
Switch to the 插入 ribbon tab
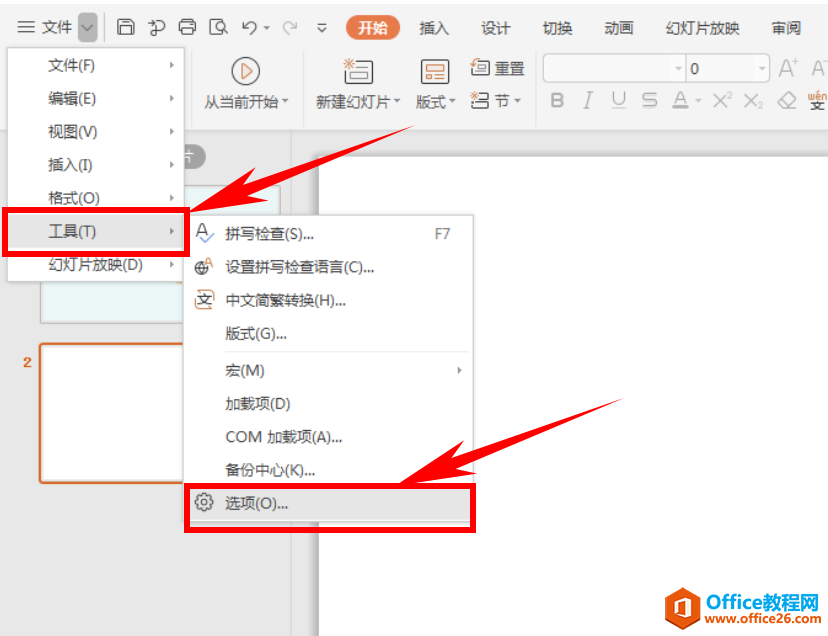(x=434, y=28)
